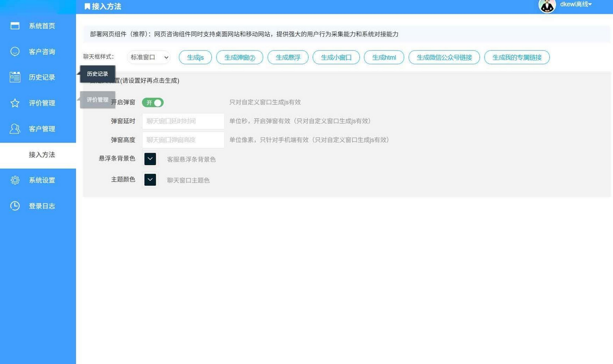Click the 生成悬浮 button

click(x=288, y=57)
